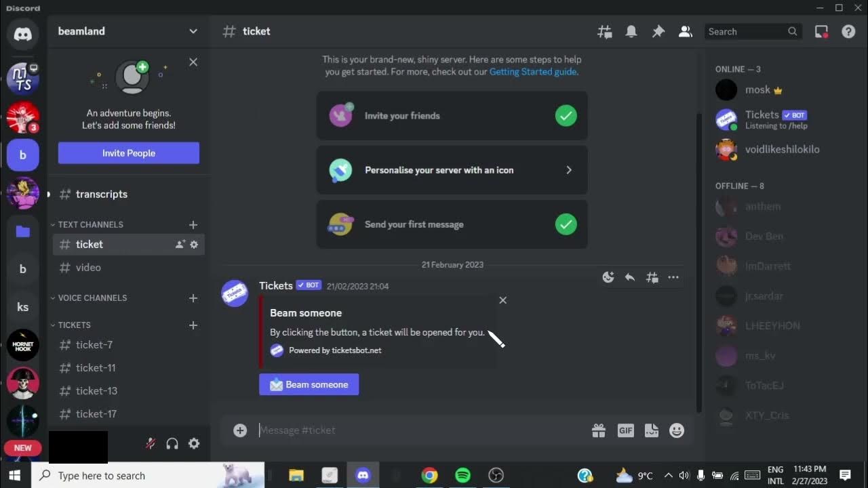Screen dimensions: 868x488
Task: Click the Search box in header
Action: tap(753, 32)
